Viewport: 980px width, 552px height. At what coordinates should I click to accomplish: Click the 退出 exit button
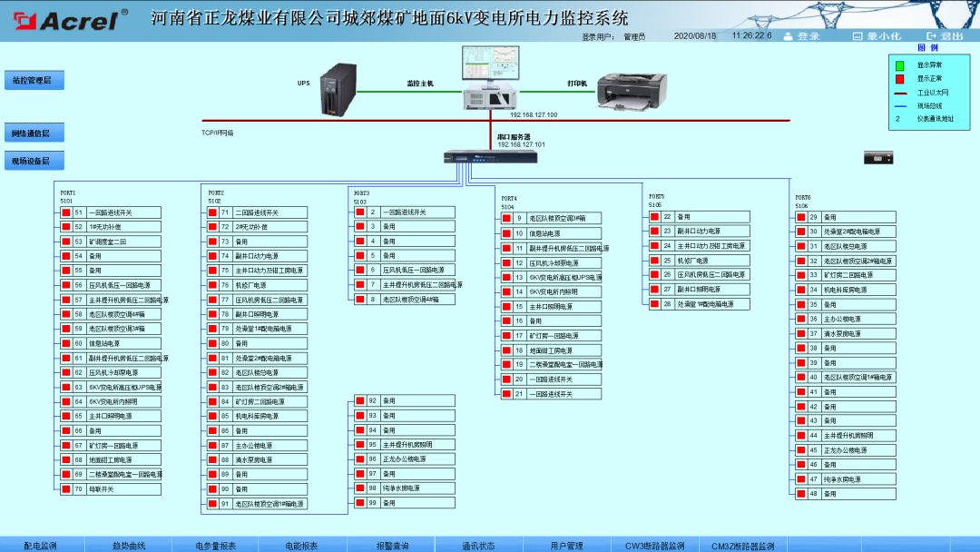coord(945,36)
